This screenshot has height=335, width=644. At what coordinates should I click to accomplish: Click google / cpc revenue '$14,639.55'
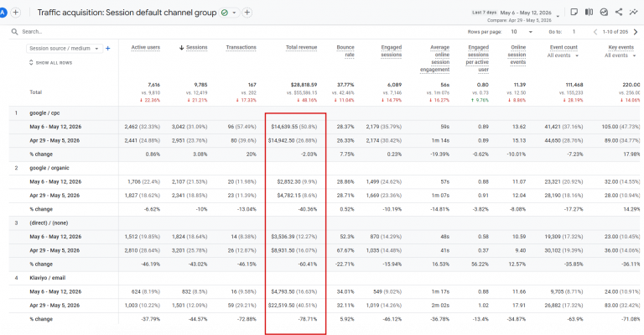284,127
